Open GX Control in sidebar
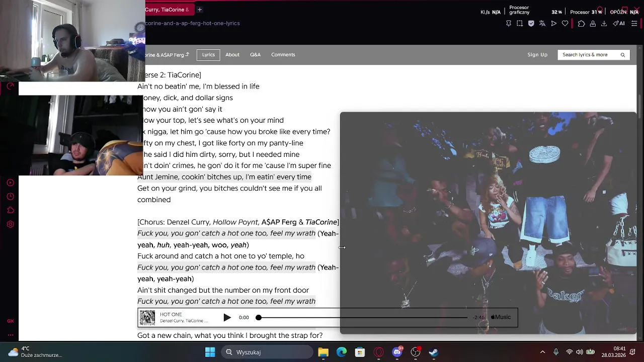The image size is (644, 362). tap(10, 321)
